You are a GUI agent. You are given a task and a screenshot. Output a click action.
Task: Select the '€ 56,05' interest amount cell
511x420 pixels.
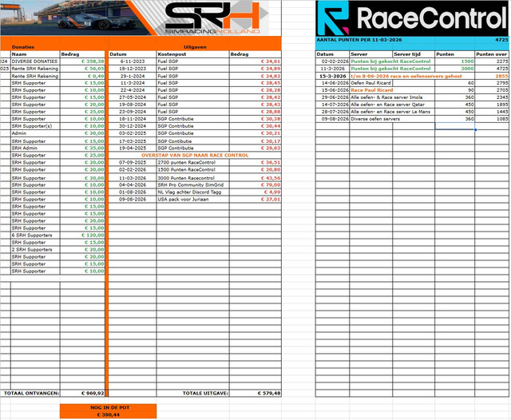tap(82, 69)
